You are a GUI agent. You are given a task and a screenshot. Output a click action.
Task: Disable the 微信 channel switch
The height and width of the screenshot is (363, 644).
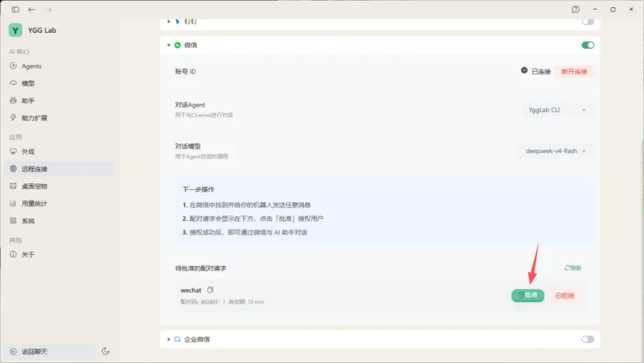tap(588, 45)
